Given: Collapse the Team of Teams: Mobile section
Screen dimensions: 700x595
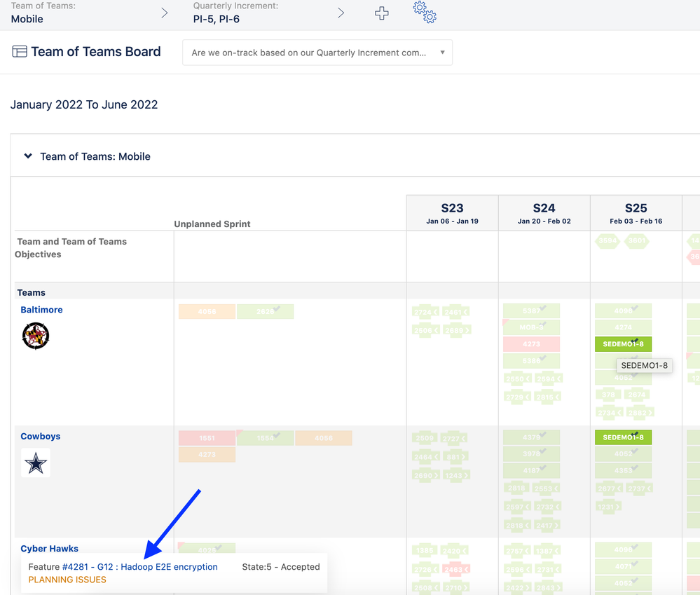Looking at the screenshot, I should [x=28, y=156].
